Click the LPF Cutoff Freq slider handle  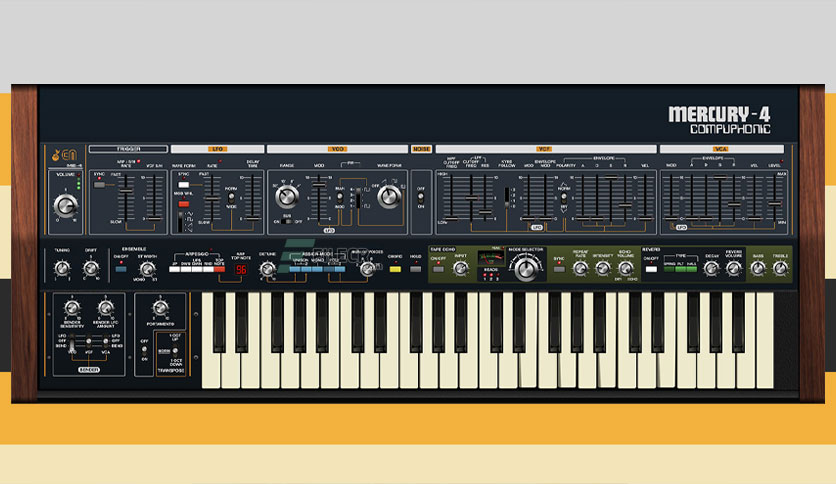[x=471, y=198]
